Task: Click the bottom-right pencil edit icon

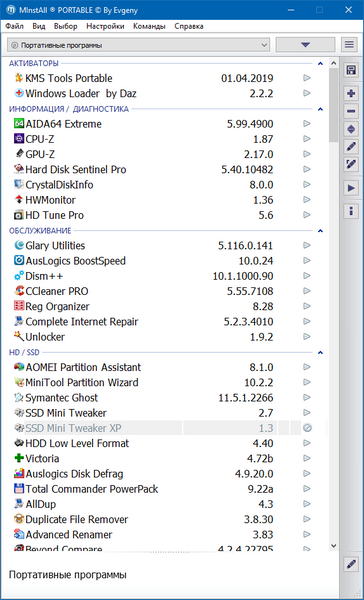Action: [x=351, y=564]
